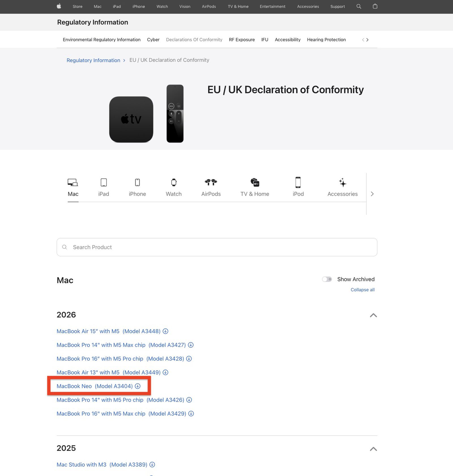Open the search magnifier icon
The height and width of the screenshot is (476, 453).
(x=358, y=6)
